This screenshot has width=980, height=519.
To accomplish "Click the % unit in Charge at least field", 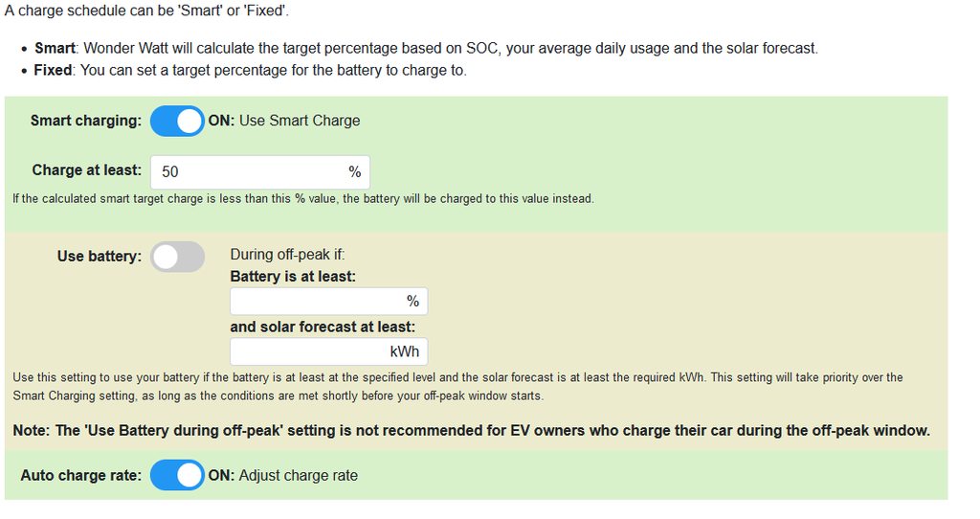I will (355, 172).
